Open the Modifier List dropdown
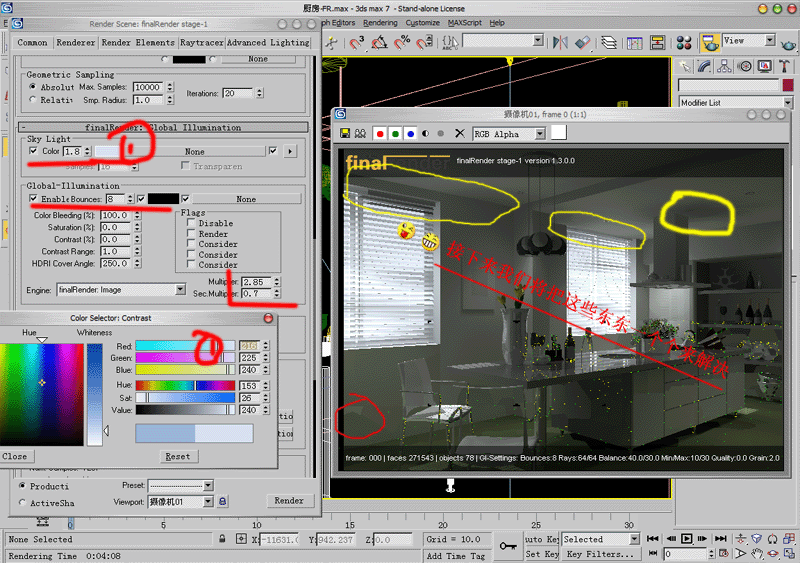The width and height of the screenshot is (800, 563). pos(788,103)
